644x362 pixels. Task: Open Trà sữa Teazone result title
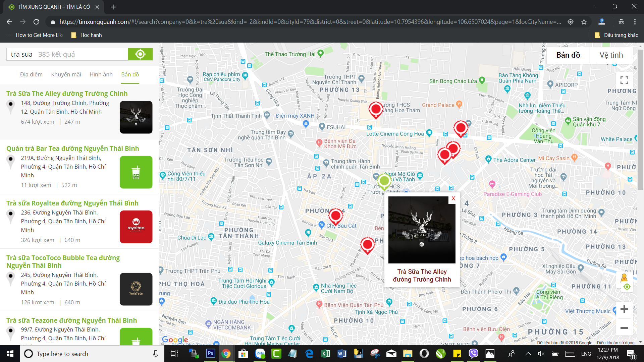pos(71,320)
